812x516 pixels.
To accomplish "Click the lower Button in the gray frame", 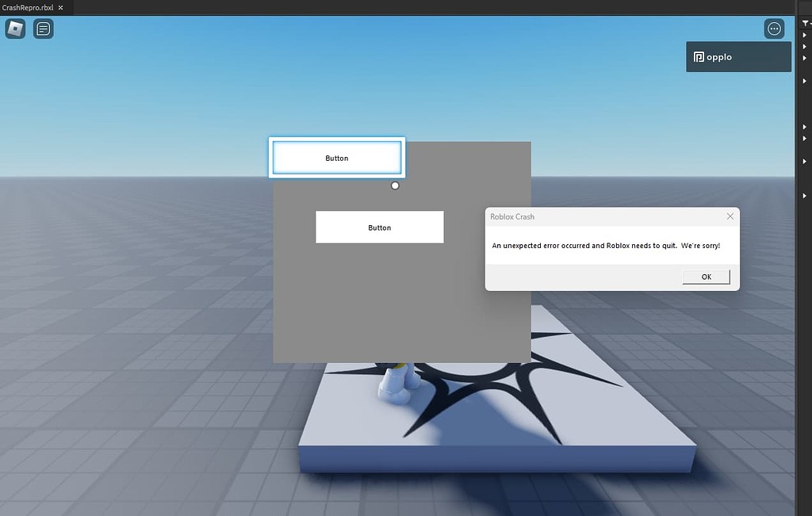I will pos(379,227).
